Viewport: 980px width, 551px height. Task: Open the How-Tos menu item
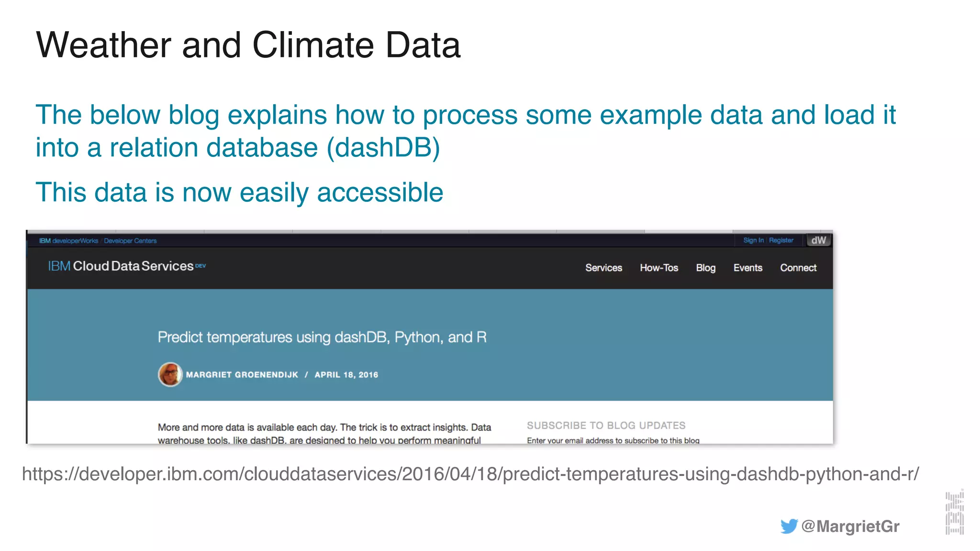[659, 268]
